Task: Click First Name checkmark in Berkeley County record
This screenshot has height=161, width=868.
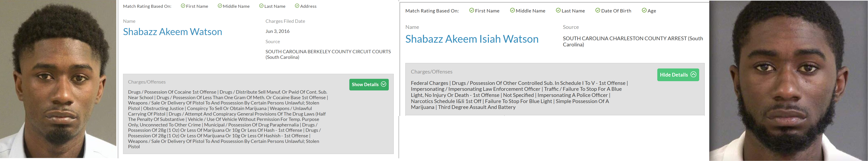Action: click(183, 6)
